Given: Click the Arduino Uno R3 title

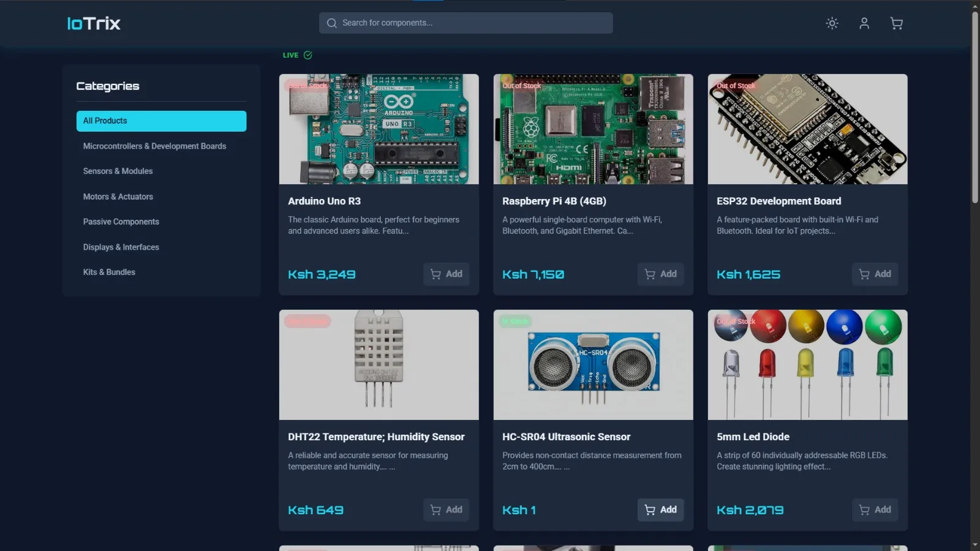Looking at the screenshot, I should point(325,201).
